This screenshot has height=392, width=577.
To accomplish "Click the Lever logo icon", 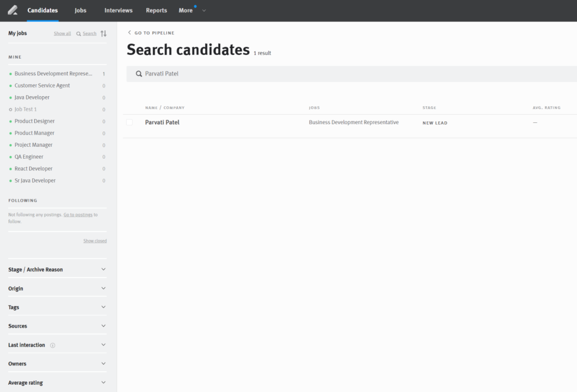I will point(12,10).
